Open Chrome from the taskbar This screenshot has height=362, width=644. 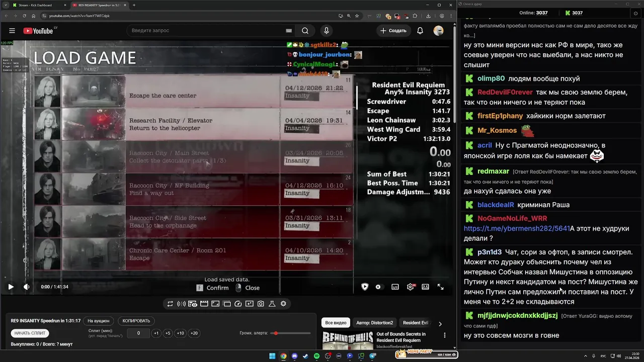(x=283, y=356)
